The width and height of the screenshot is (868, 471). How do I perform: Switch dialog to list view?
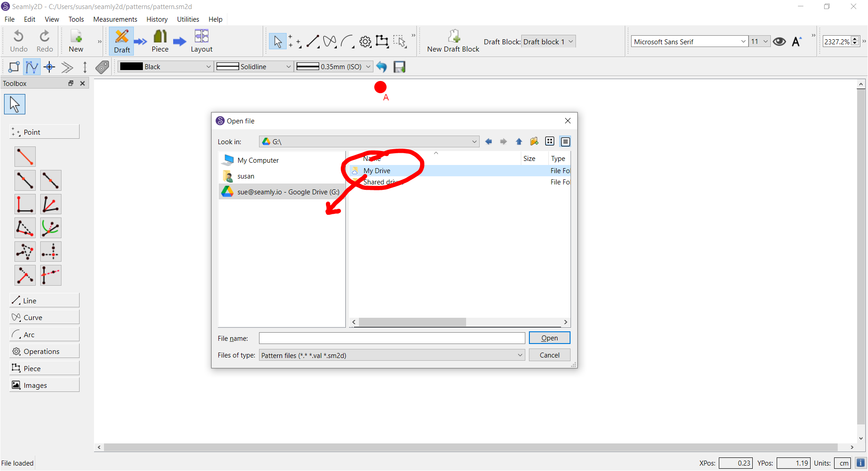click(550, 142)
